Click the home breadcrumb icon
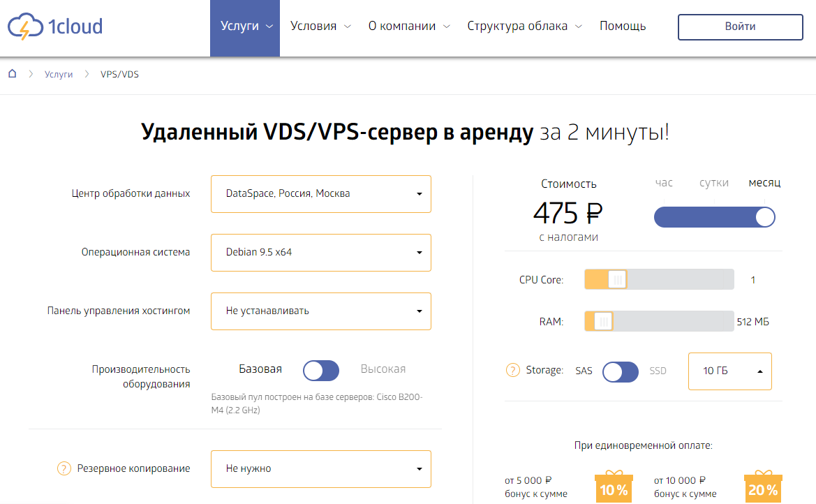This screenshot has width=816, height=504. point(13,74)
